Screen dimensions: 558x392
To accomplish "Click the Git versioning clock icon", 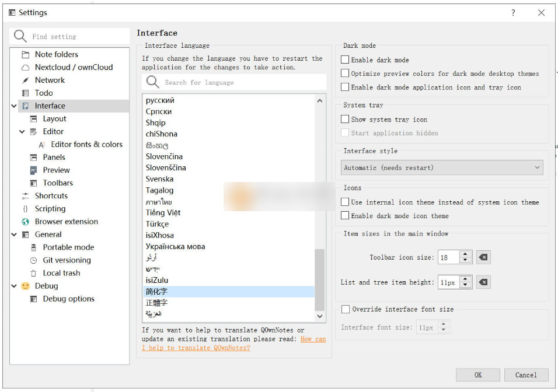I will tap(33, 260).
